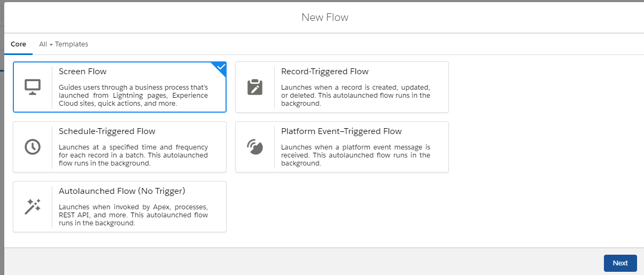Click description about specified time and frequency
Image resolution: width=644 pixels, height=275 pixels.
click(133, 155)
